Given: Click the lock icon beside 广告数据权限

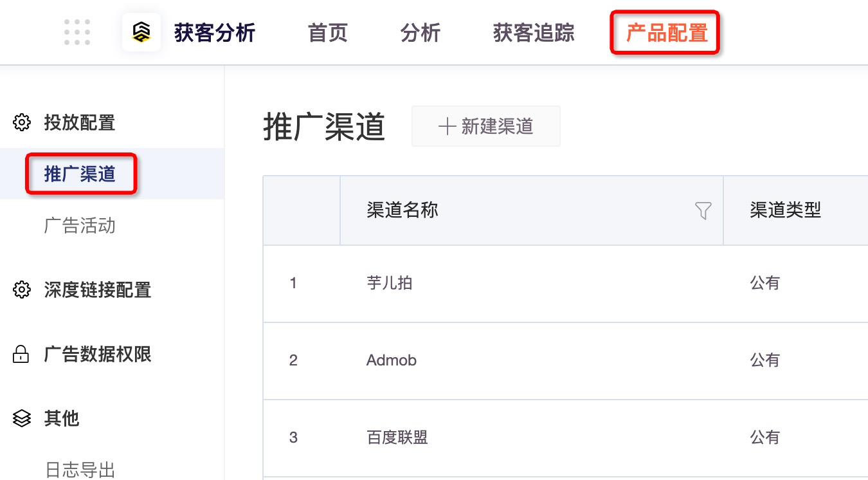Looking at the screenshot, I should (x=21, y=355).
